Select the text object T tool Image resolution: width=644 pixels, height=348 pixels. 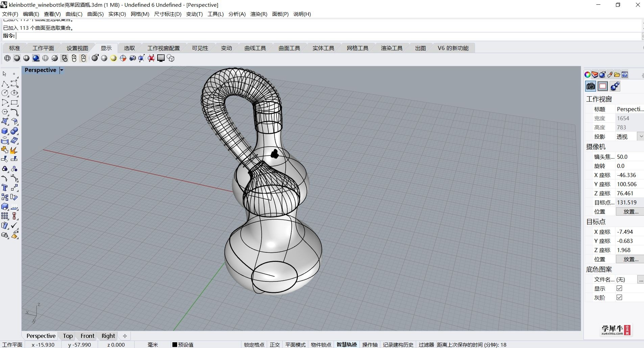[5, 188]
